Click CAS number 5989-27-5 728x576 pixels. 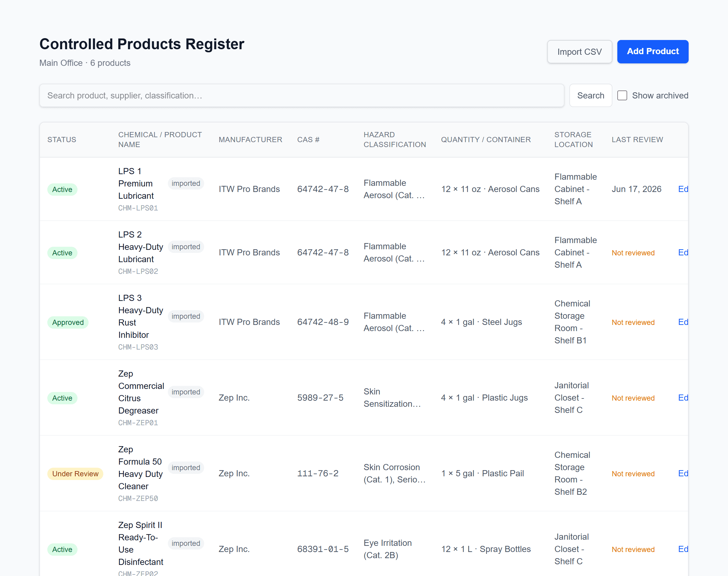(x=320, y=398)
